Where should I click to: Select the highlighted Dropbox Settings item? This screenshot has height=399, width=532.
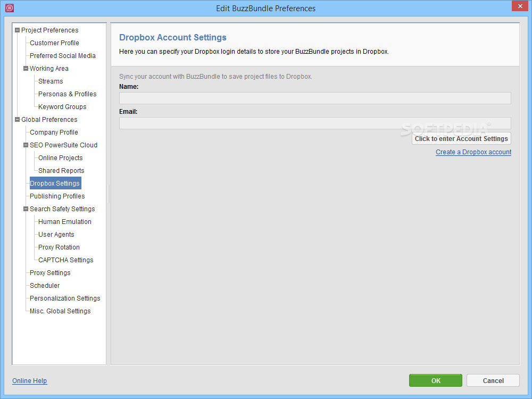coord(55,183)
